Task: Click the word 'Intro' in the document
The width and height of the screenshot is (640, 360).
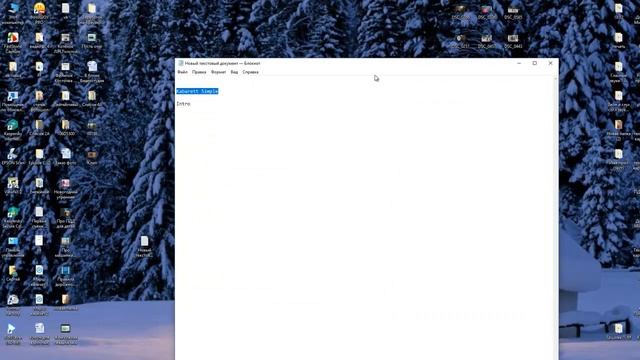Action: pyautogui.click(x=183, y=104)
